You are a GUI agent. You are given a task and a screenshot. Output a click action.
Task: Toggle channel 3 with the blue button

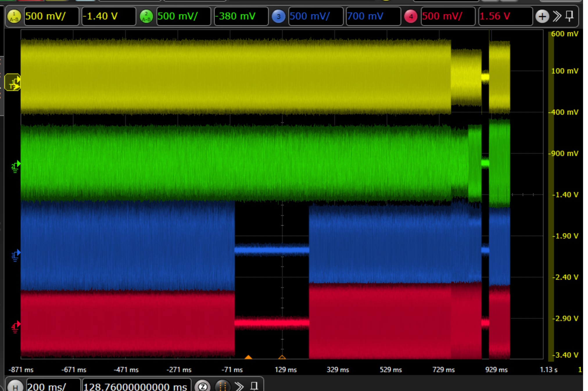click(278, 17)
